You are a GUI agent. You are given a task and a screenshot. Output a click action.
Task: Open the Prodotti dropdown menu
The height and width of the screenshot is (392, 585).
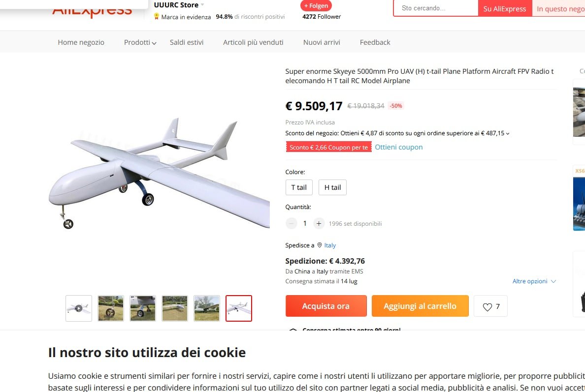pyautogui.click(x=140, y=42)
